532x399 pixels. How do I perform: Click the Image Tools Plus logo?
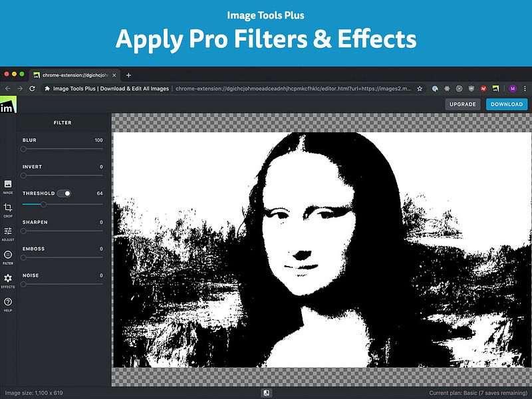pos(8,104)
